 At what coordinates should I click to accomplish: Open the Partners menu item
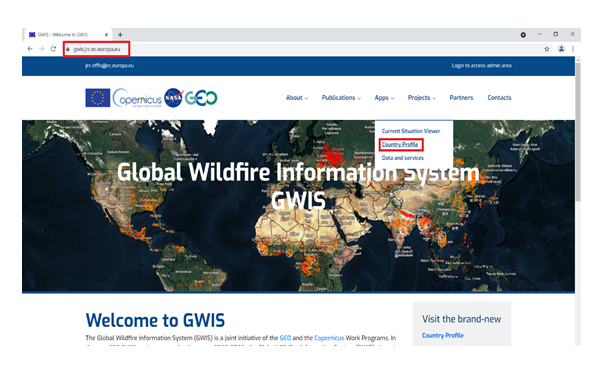[x=461, y=98]
